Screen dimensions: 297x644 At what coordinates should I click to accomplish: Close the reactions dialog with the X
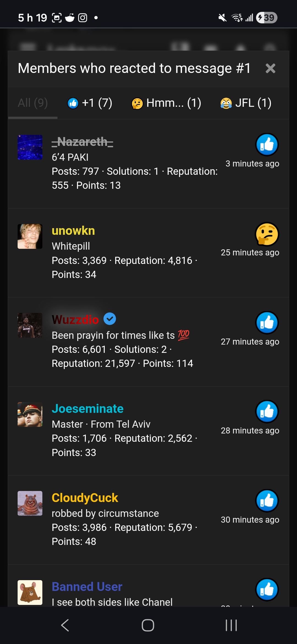271,68
